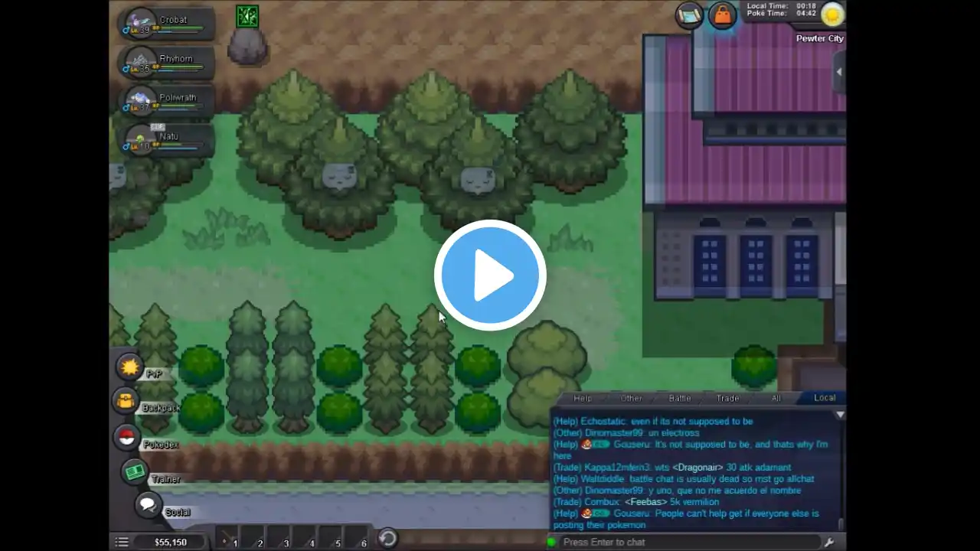The width and height of the screenshot is (980, 551).
Task: Click the region map icon at top
Action: pos(689,15)
